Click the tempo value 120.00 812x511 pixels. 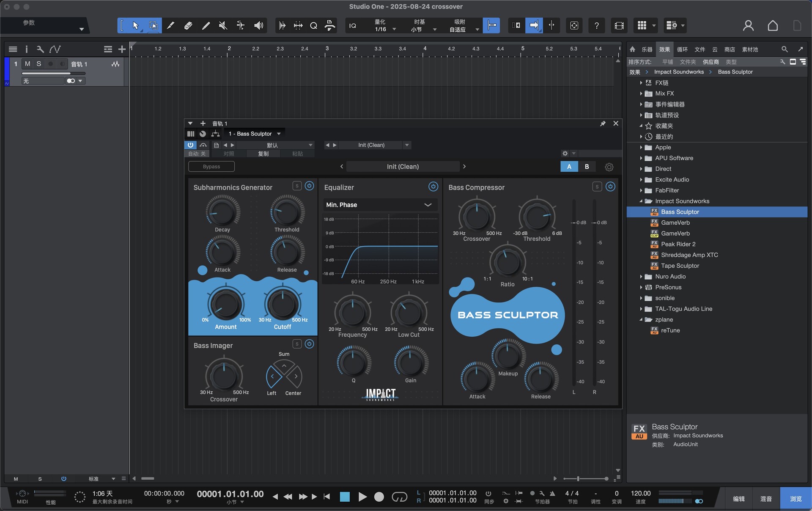[x=641, y=493]
